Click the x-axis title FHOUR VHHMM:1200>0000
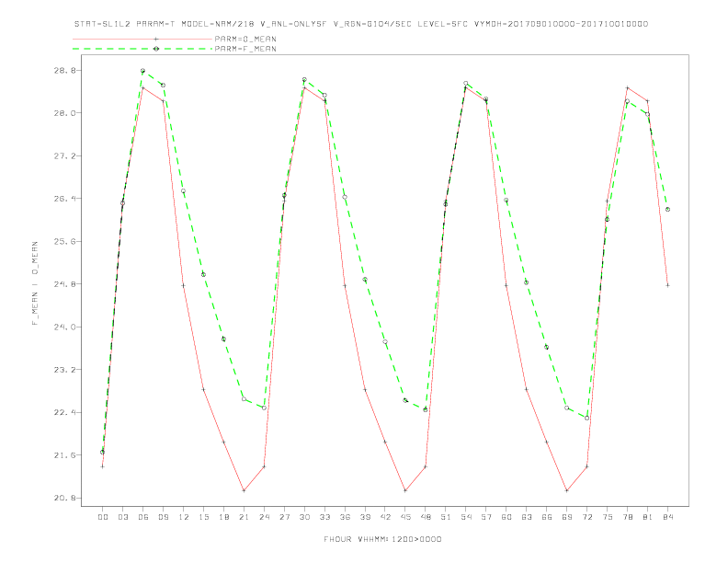 (382, 539)
